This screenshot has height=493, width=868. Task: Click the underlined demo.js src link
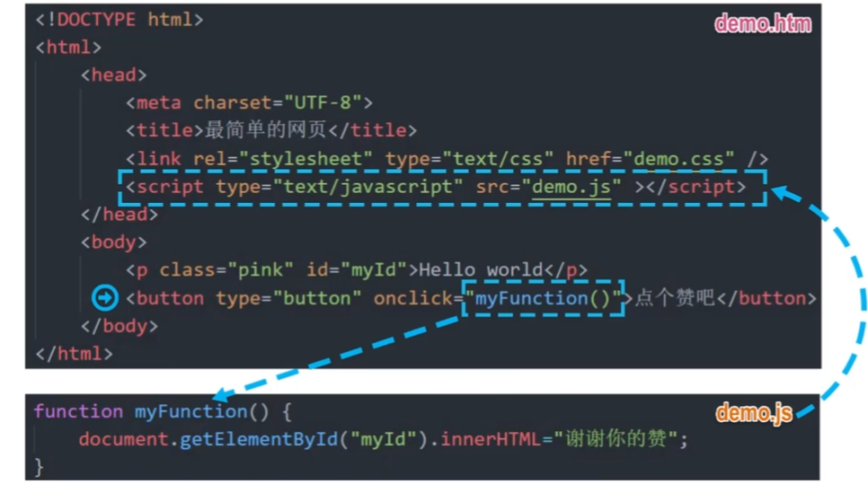pyautogui.click(x=571, y=187)
